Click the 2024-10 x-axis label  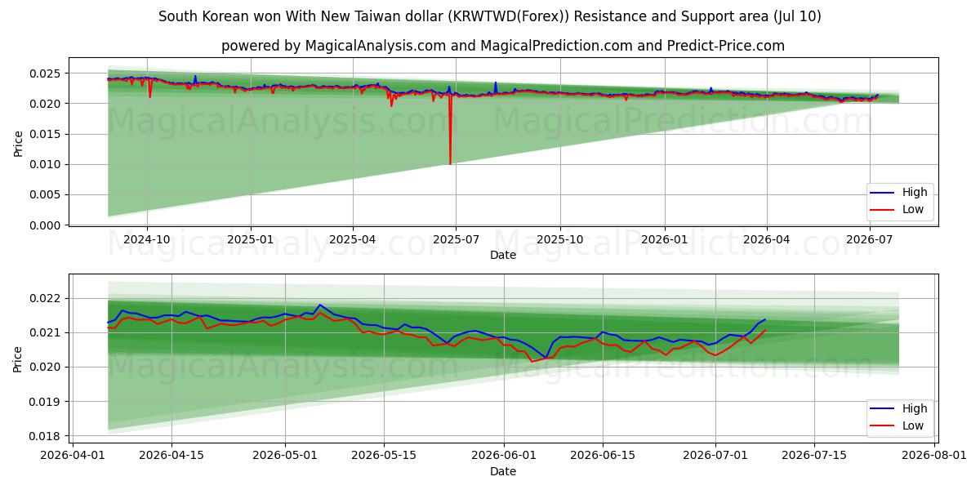coord(147,239)
